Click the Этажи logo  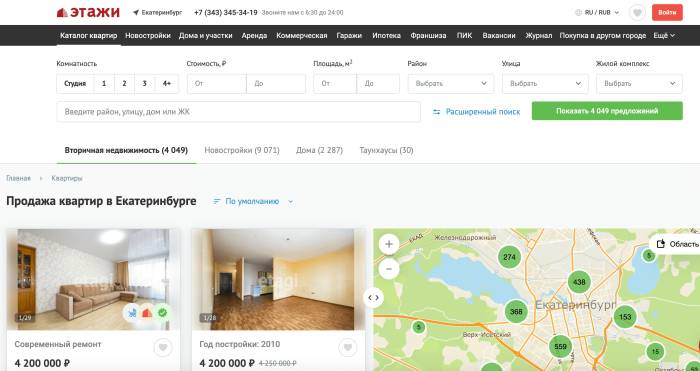tap(88, 12)
